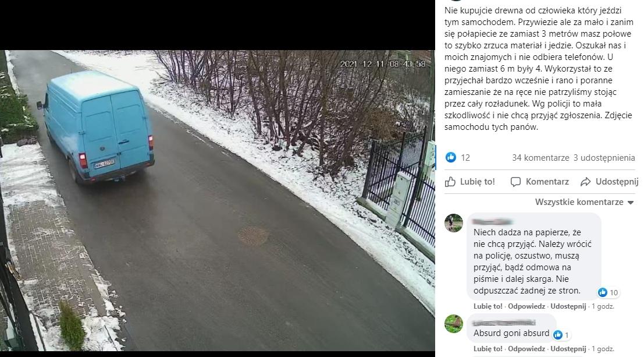The image size is (644, 357).
Task: Click the like badge on Absurd goni absurd
Action: pos(561,335)
